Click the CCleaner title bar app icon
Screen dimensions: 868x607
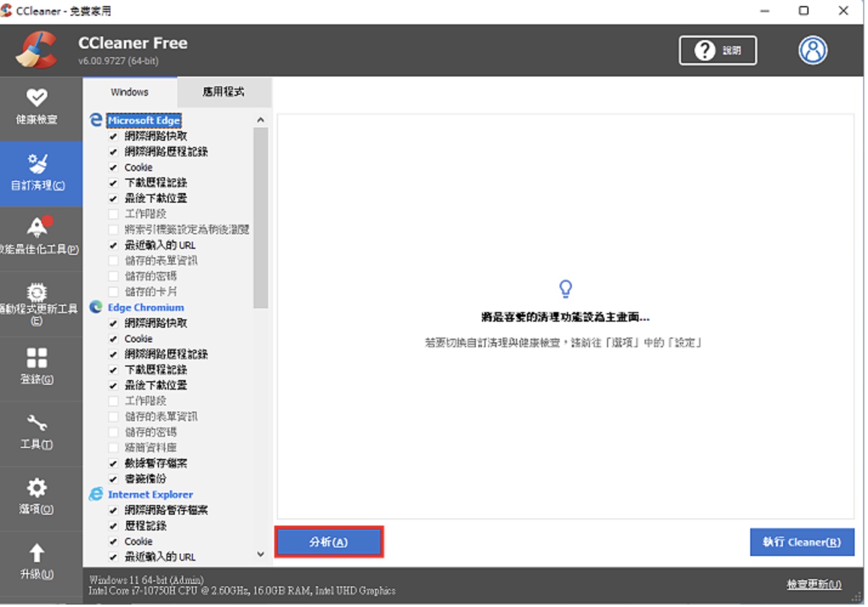(x=6, y=10)
